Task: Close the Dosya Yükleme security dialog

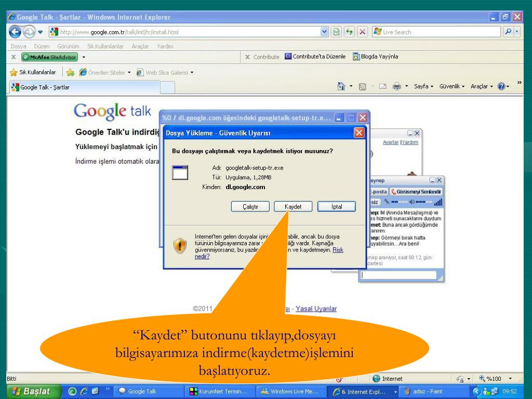Action: click(x=359, y=132)
